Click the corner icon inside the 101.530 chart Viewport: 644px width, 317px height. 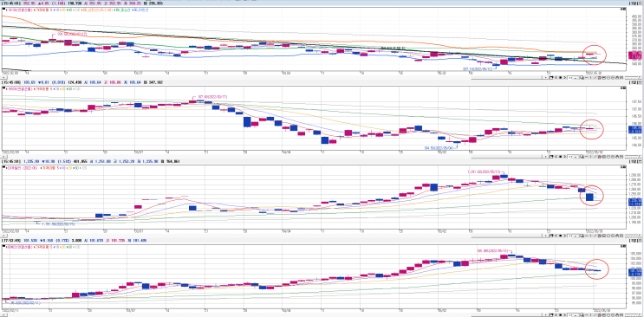pyautogui.click(x=623, y=246)
